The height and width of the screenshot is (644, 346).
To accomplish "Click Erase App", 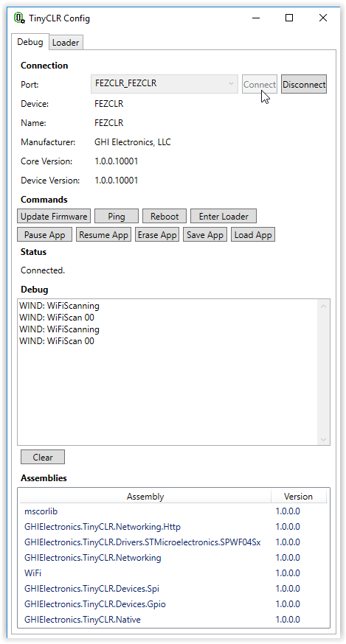I will click(x=157, y=235).
